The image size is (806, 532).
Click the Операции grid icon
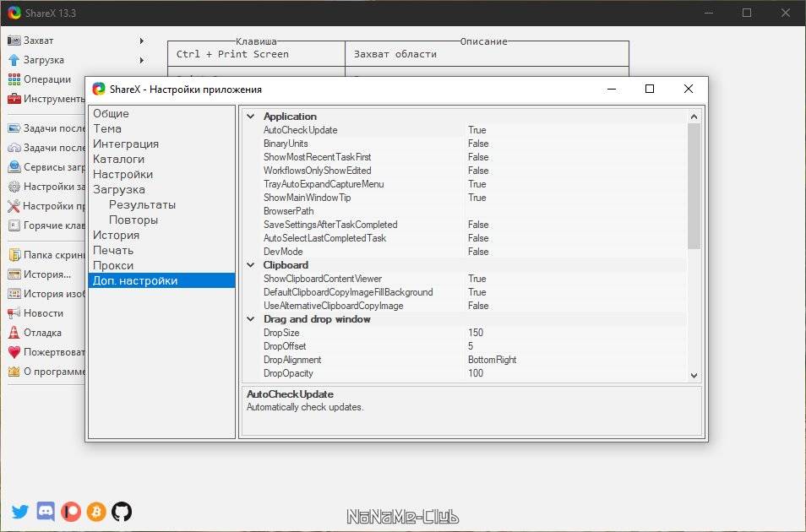point(14,79)
